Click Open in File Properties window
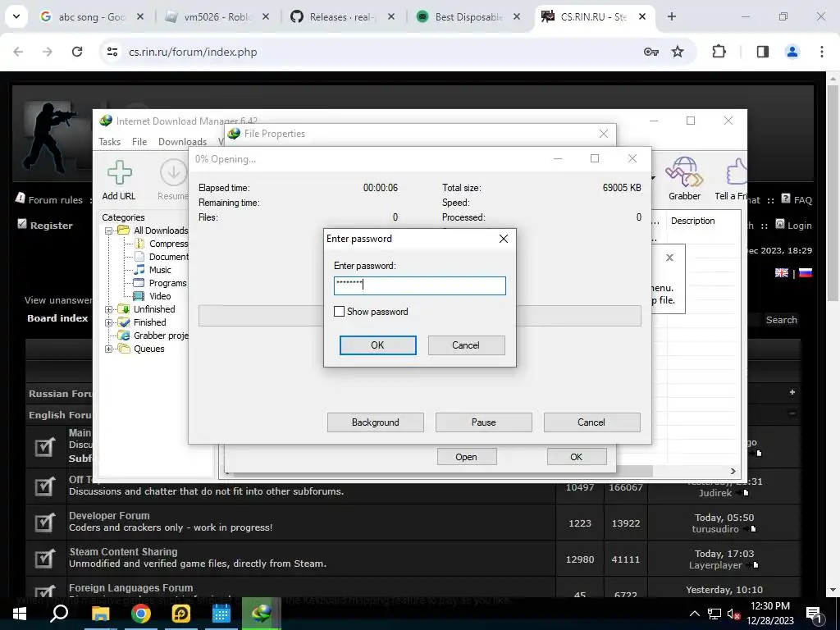840x630 pixels. 467,457
